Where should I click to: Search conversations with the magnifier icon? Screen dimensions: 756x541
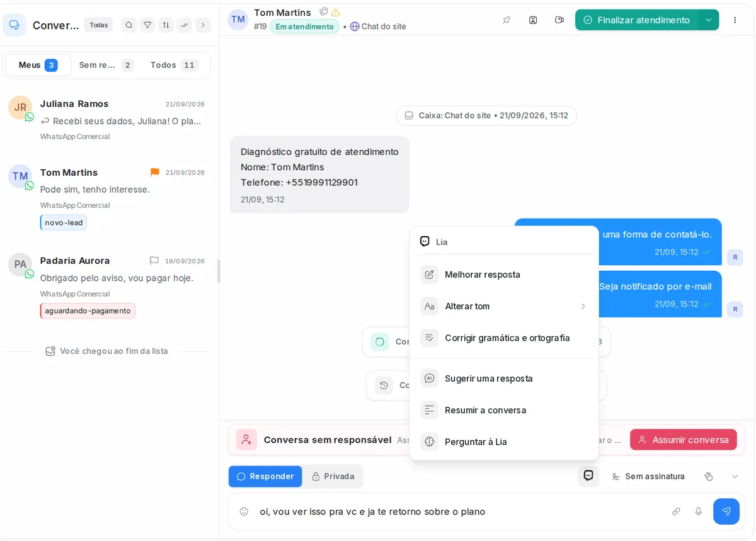[129, 25]
